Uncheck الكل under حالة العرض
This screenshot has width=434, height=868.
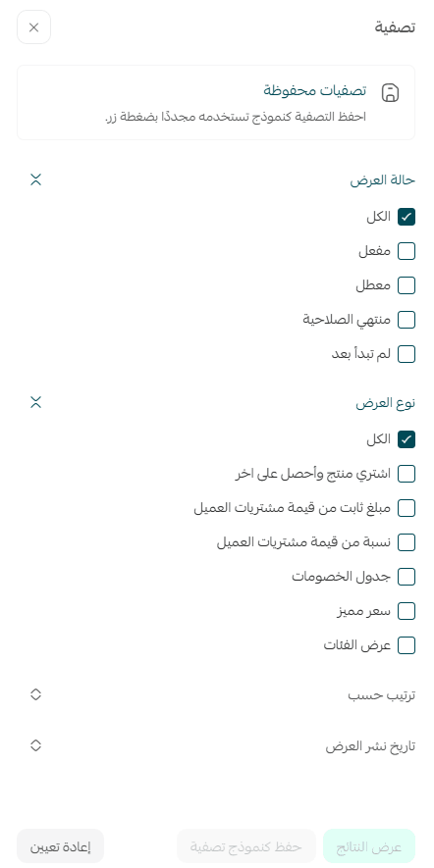(x=407, y=217)
